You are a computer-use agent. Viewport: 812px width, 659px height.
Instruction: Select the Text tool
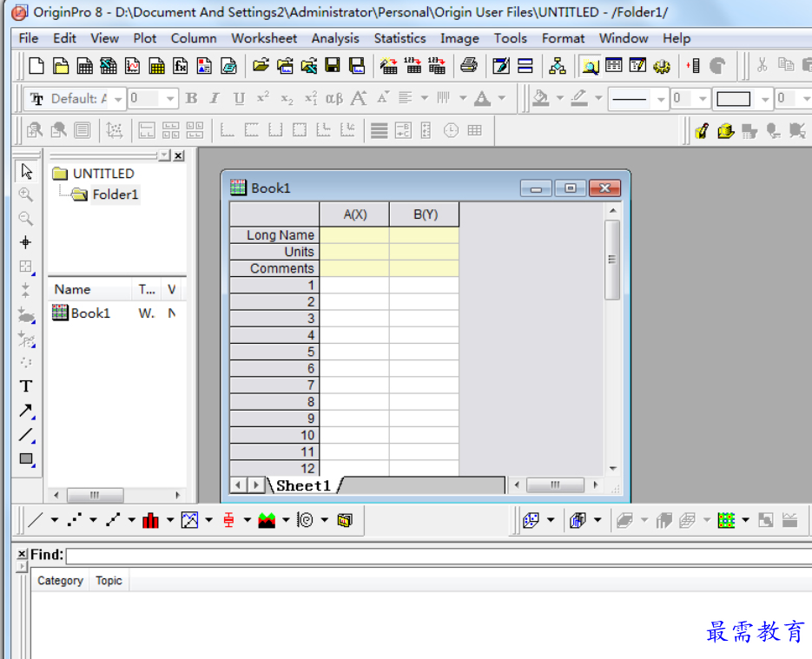tap(26, 386)
